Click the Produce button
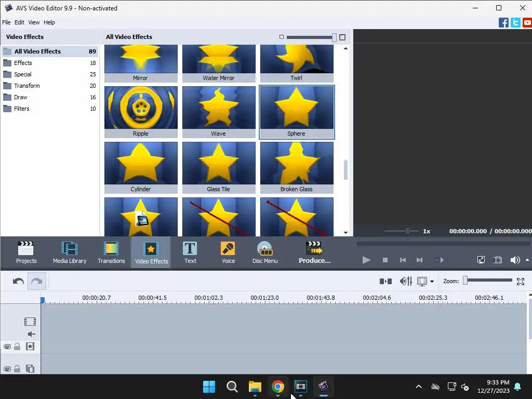This screenshot has width=532, height=399. (x=314, y=252)
